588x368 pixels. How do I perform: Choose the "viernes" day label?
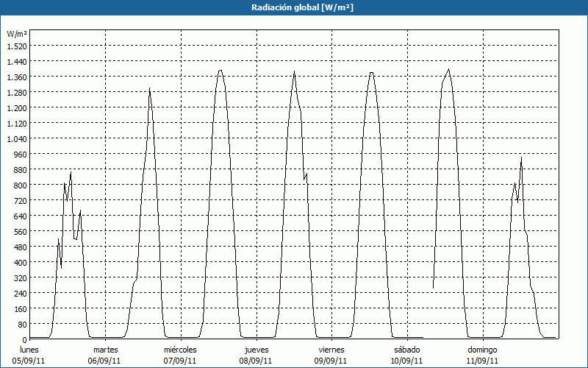(x=331, y=350)
